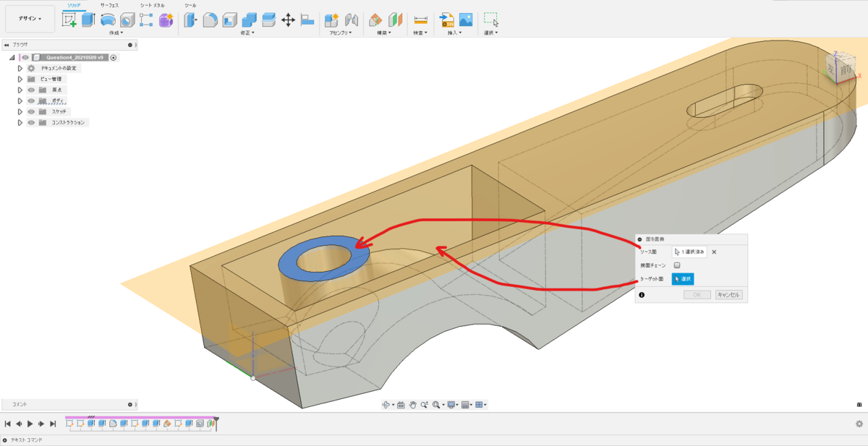Collapse the Question4_20210509 root node

12,57
